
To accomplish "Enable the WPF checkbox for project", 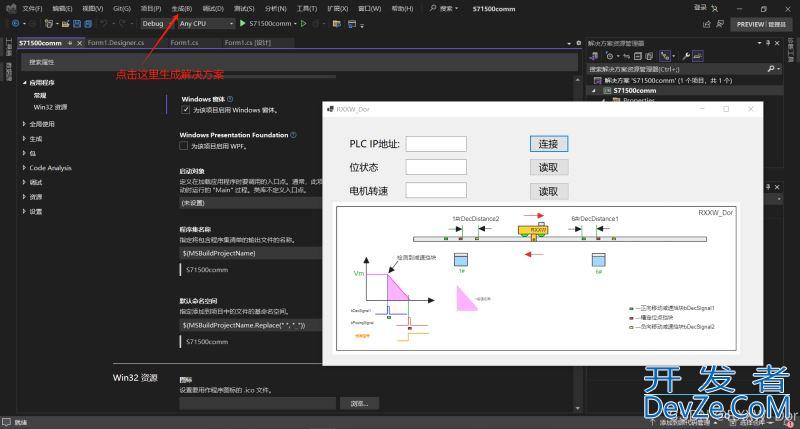I will click(184, 146).
